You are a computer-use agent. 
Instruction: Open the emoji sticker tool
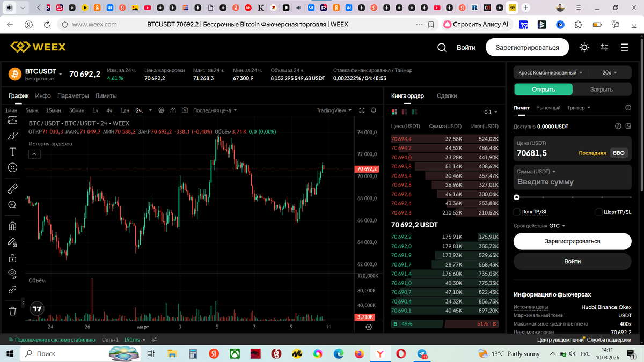[13, 167]
